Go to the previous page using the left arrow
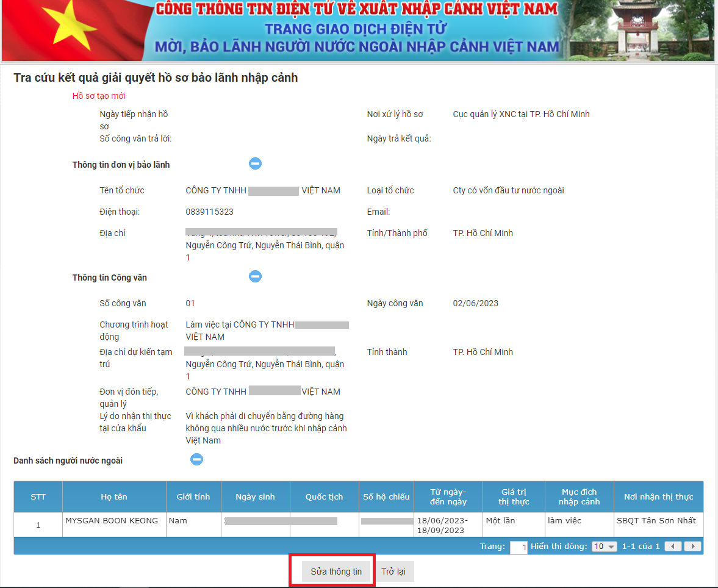The height and width of the screenshot is (588, 718). pyautogui.click(x=673, y=547)
